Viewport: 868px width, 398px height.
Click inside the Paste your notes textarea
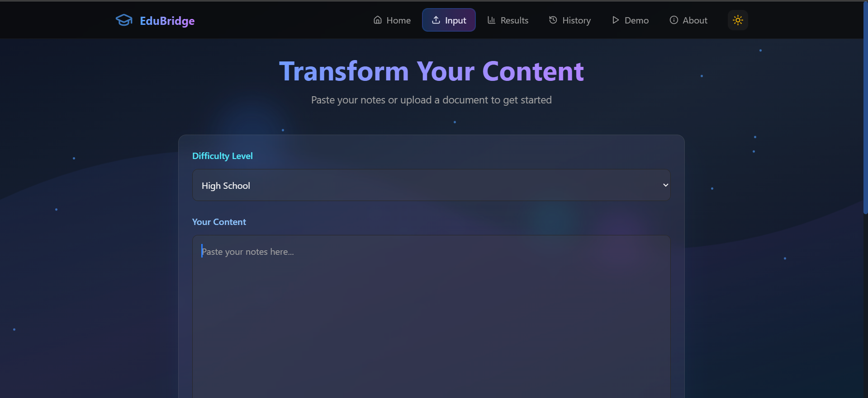(431, 316)
